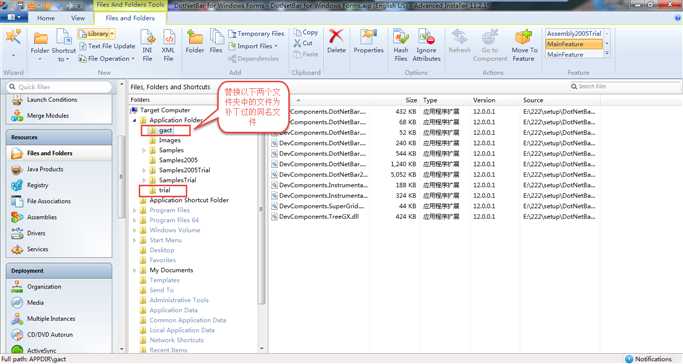Open Notifications in the status bar
Screen dimensions: 683x364
point(649,359)
